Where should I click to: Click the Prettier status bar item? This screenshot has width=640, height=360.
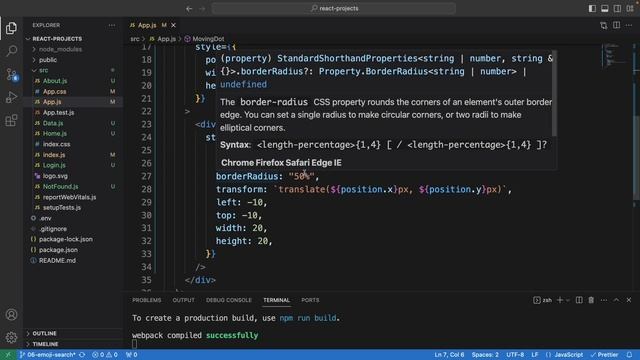604,355
